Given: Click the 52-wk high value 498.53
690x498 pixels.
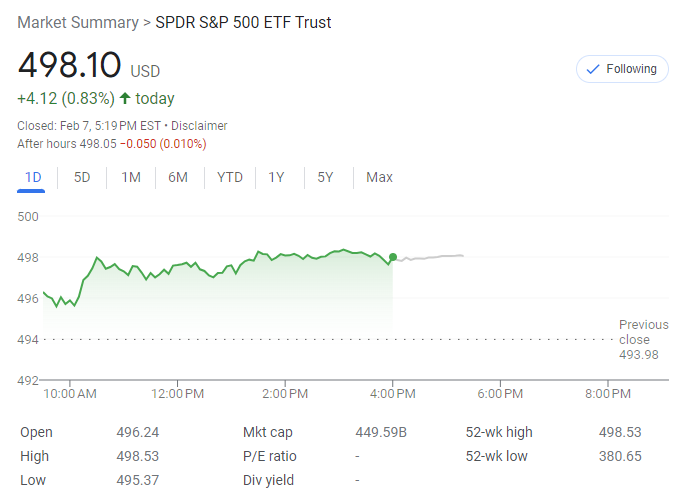Looking at the screenshot, I should (x=619, y=432).
